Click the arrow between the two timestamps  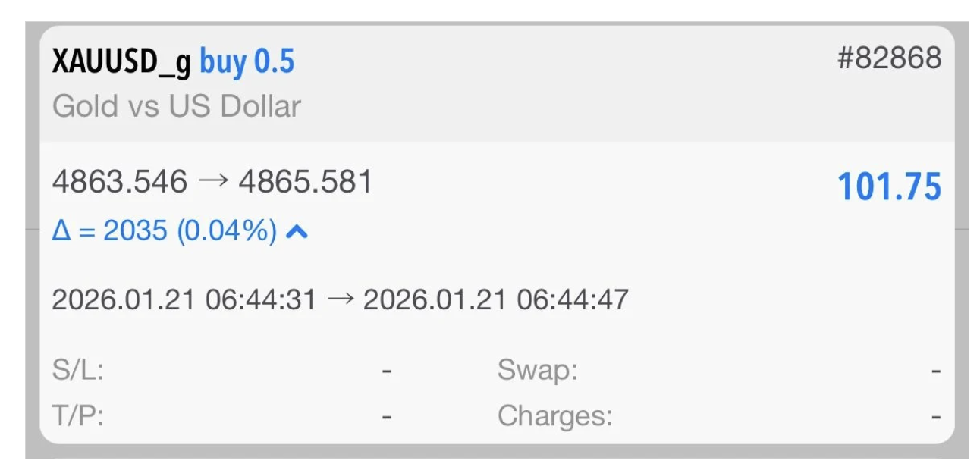(x=340, y=299)
